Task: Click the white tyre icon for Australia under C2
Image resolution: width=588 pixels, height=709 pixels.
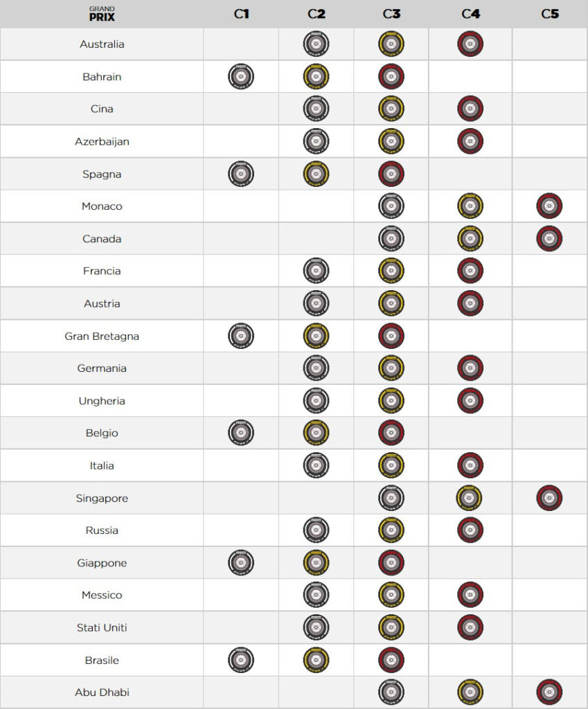Action: (316, 44)
